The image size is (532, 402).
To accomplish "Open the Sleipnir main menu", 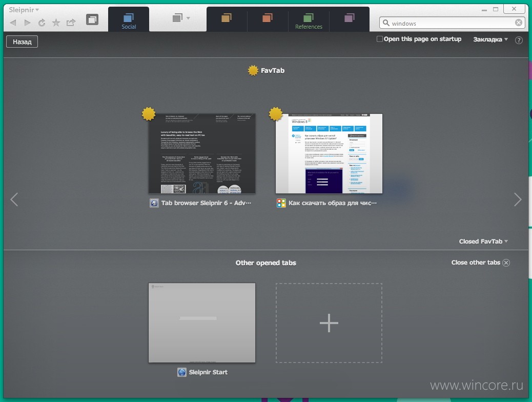I will (x=24, y=10).
